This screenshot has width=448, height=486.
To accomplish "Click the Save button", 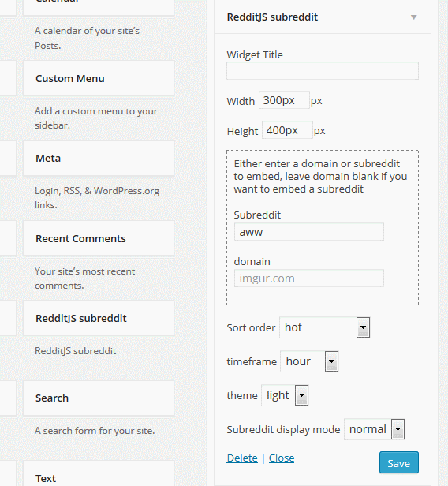I will pyautogui.click(x=399, y=462).
